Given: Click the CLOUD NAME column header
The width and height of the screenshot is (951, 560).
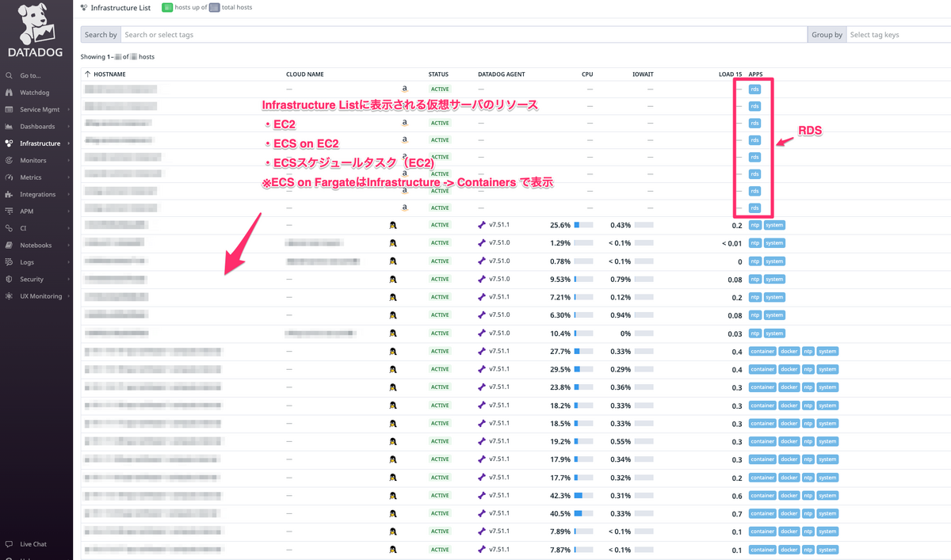Looking at the screenshot, I should (x=305, y=74).
